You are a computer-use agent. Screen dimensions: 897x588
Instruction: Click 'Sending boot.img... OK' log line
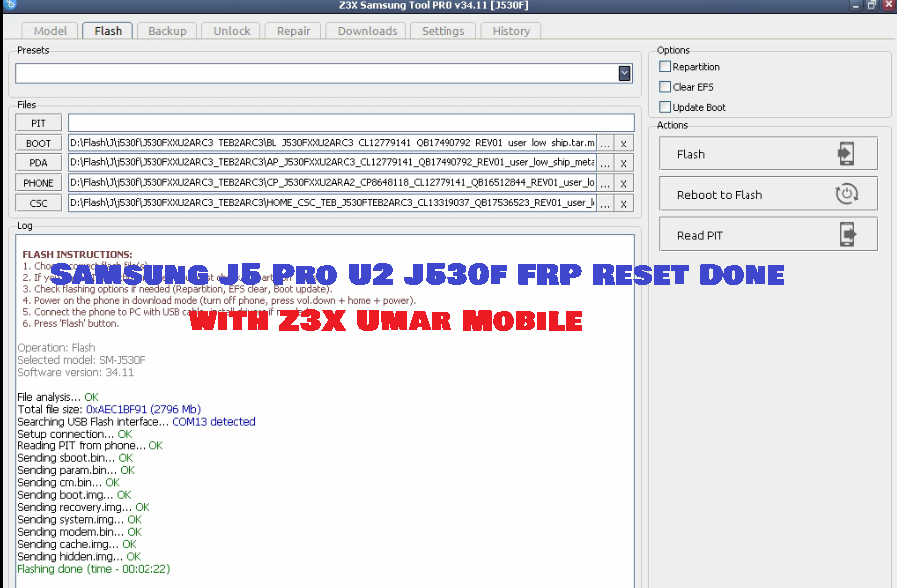(x=74, y=495)
